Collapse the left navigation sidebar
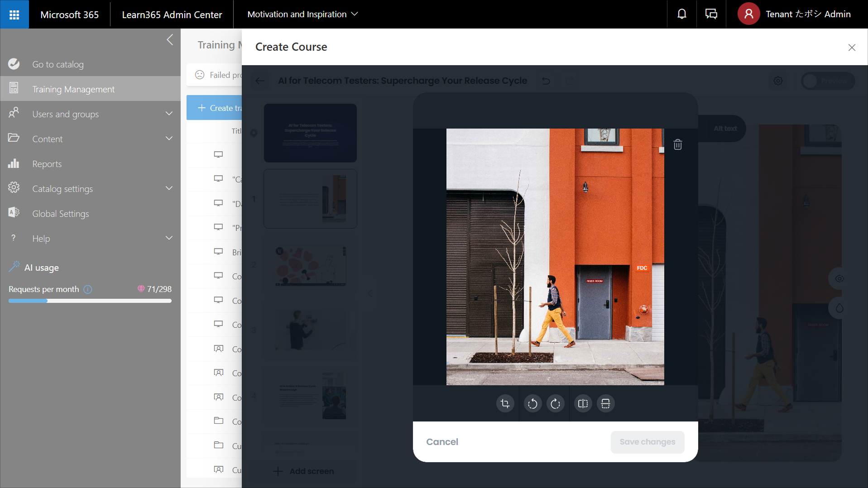868x488 pixels. [170, 40]
